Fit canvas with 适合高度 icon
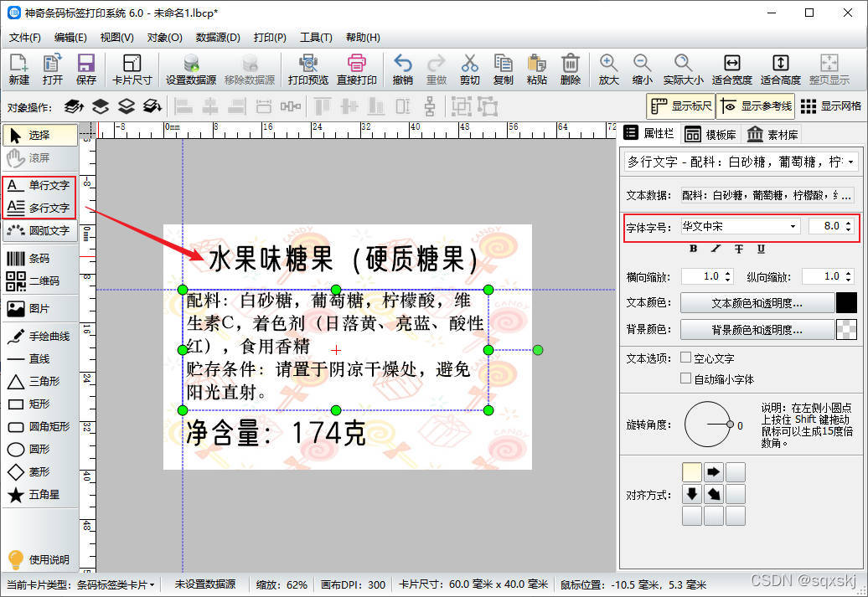The image size is (868, 597). click(781, 69)
